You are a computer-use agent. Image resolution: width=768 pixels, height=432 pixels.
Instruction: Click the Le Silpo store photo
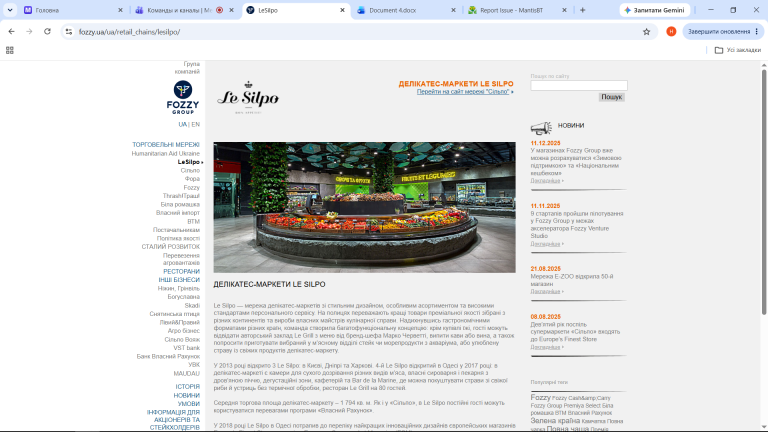[x=364, y=208]
